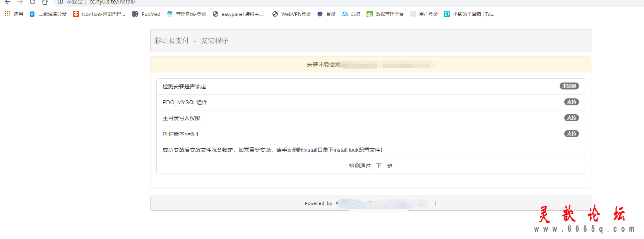Open the 数据管理平台 bookmark

pyautogui.click(x=385, y=14)
